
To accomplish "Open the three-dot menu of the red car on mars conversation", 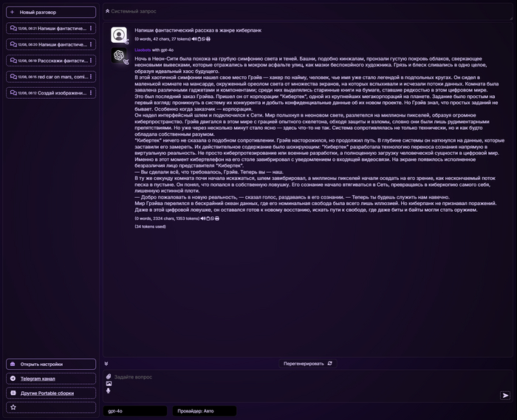I will pyautogui.click(x=91, y=77).
